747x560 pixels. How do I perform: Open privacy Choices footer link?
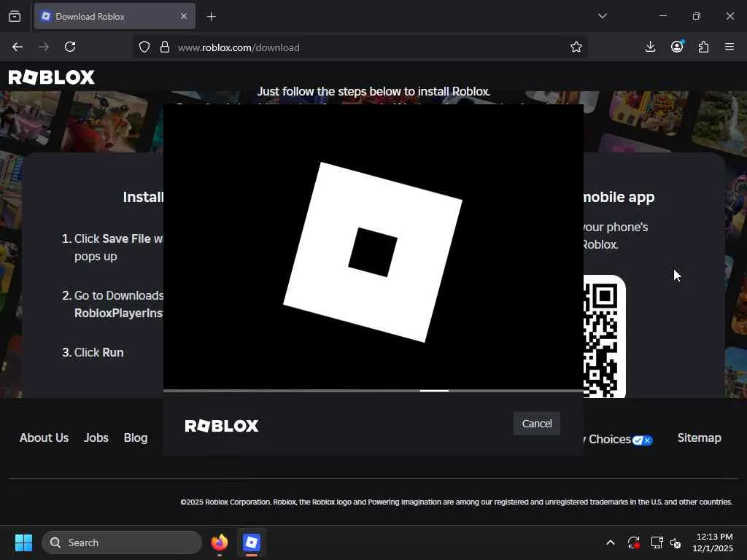[609, 439]
